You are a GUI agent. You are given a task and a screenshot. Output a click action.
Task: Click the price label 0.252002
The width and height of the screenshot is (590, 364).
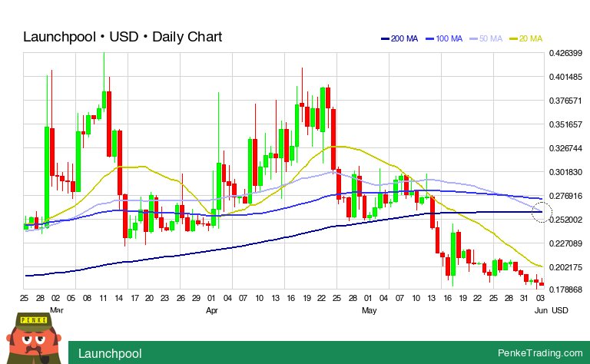point(565,220)
